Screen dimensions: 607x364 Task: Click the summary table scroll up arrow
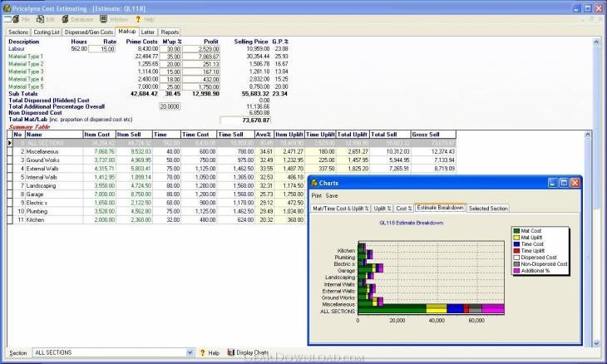tap(588, 135)
